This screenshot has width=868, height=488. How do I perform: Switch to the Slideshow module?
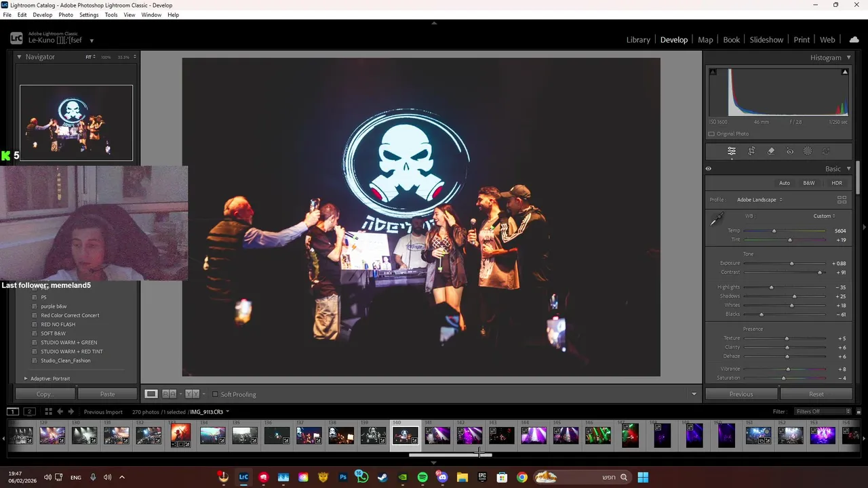coord(766,40)
